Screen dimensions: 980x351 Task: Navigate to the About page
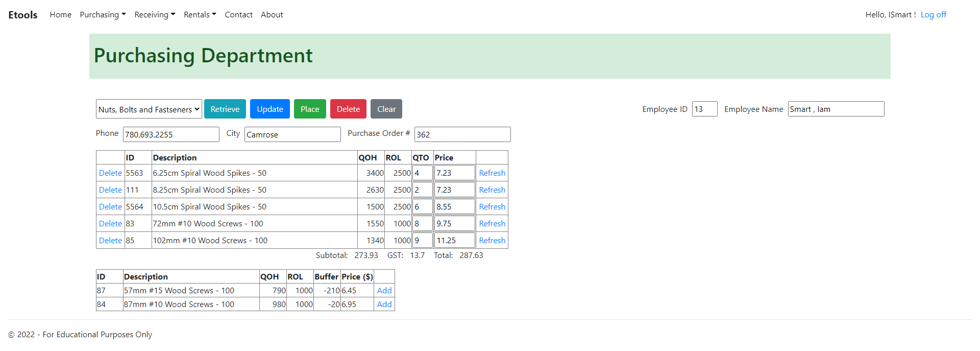click(272, 15)
